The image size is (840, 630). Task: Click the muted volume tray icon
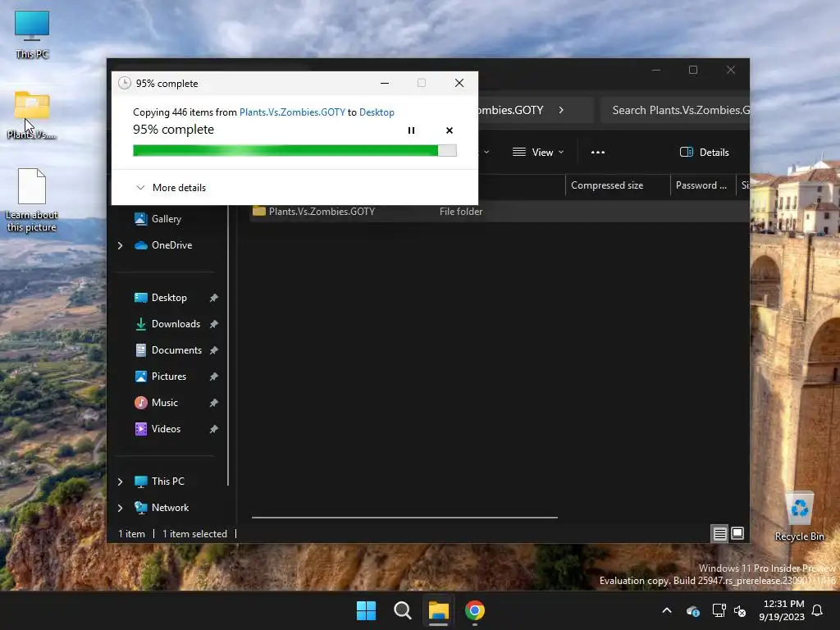click(x=740, y=610)
